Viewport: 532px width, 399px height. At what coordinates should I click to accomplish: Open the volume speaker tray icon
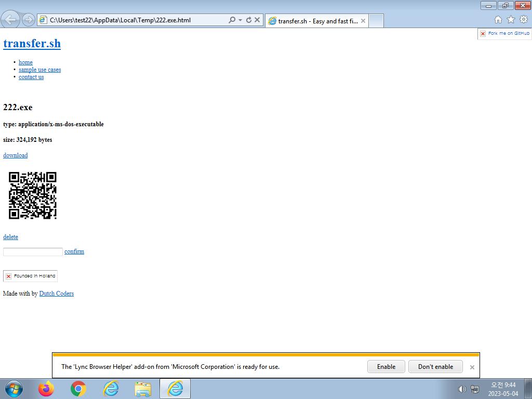tap(462, 389)
